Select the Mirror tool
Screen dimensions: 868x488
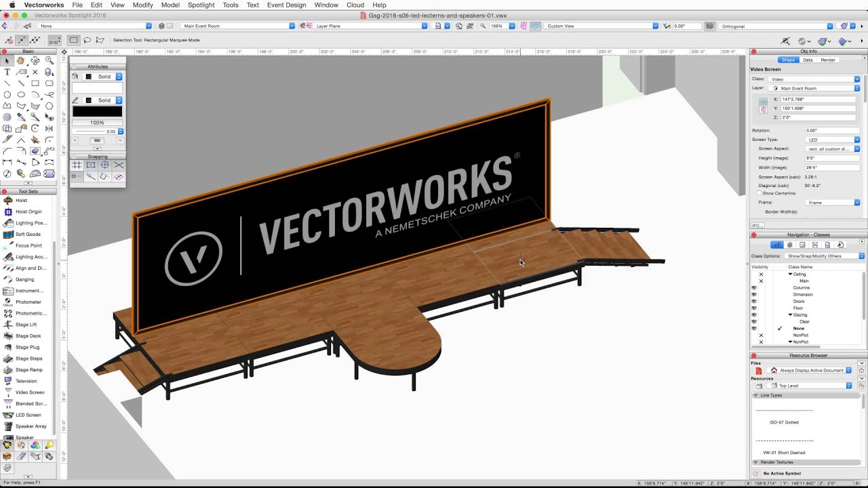pos(50,128)
